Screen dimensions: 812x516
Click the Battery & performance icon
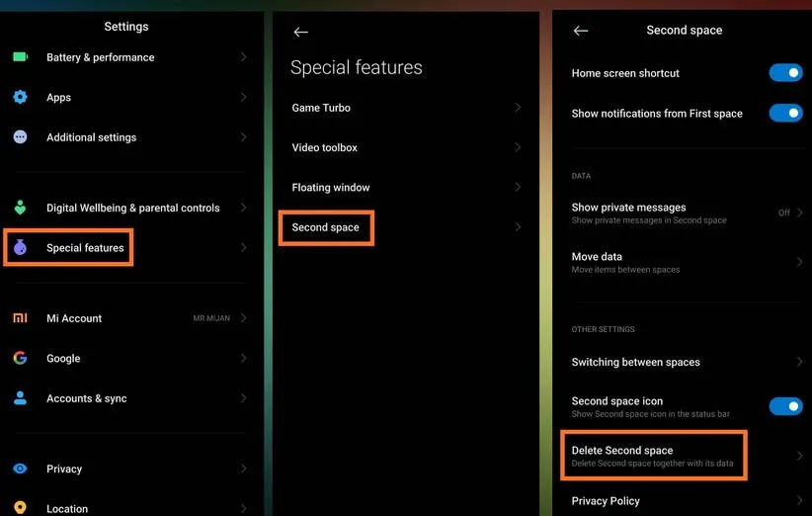coord(20,57)
